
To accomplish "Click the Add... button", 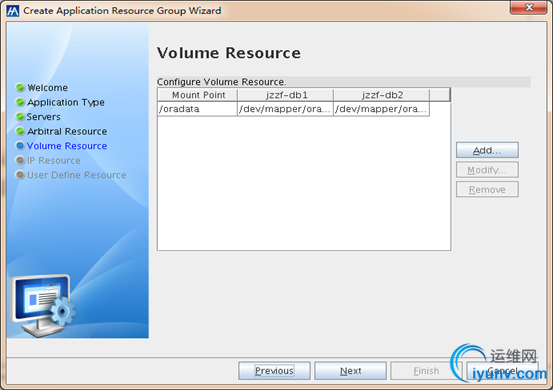I will 487,150.
